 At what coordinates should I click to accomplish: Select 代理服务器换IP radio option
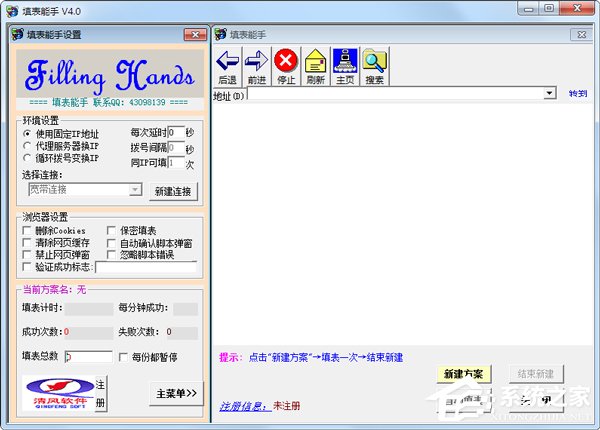click(x=27, y=146)
